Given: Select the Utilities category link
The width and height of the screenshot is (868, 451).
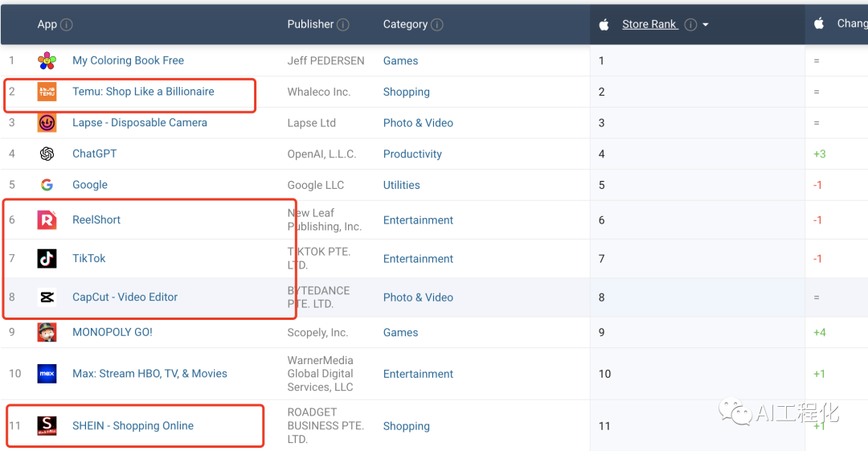Looking at the screenshot, I should (402, 185).
